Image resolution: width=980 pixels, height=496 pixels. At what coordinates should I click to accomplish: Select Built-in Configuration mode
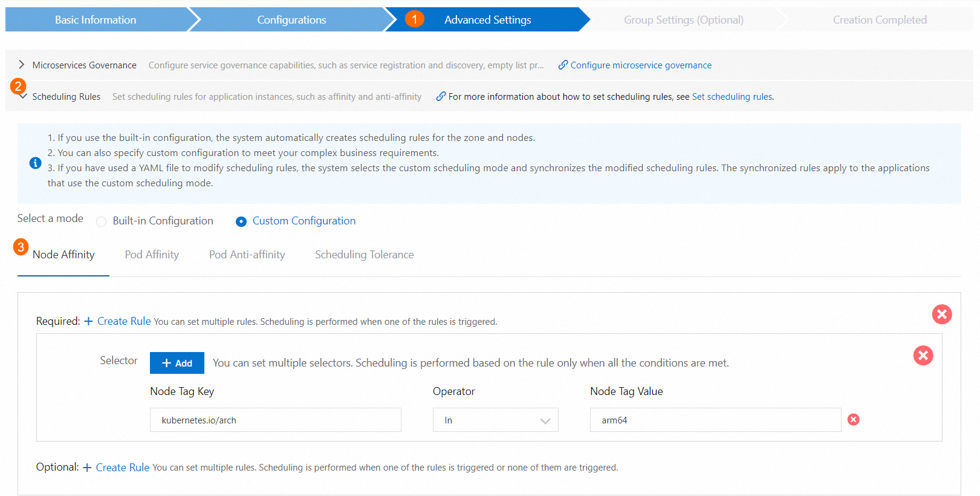pos(102,221)
